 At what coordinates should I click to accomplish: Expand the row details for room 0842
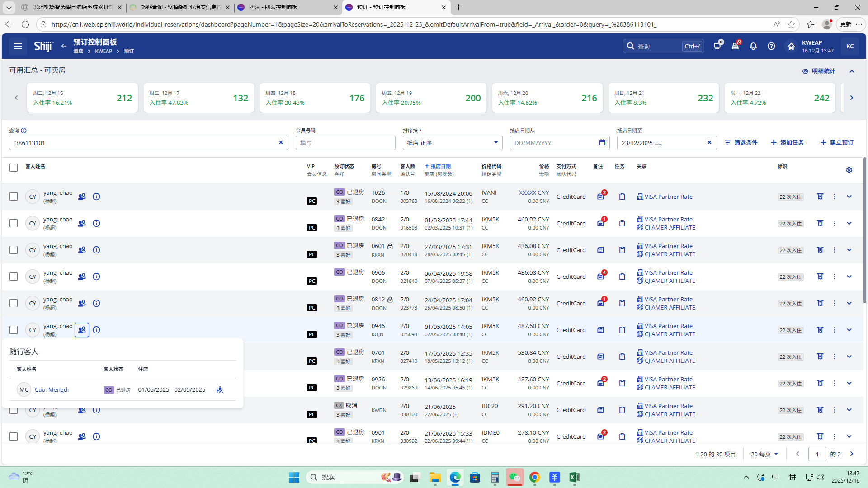tap(849, 223)
